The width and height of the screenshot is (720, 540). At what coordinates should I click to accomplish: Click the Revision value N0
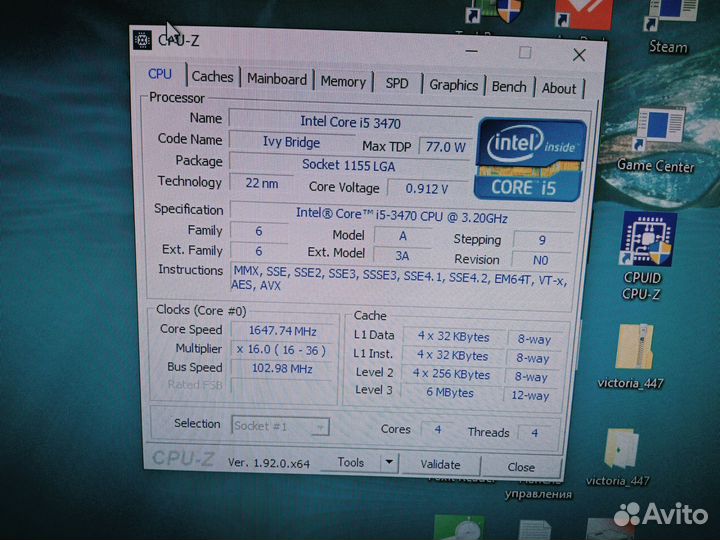[541, 260]
